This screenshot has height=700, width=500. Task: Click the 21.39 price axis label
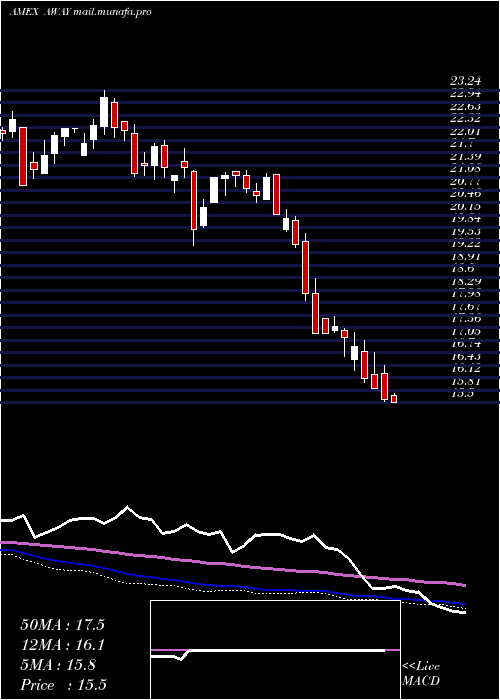(465, 156)
